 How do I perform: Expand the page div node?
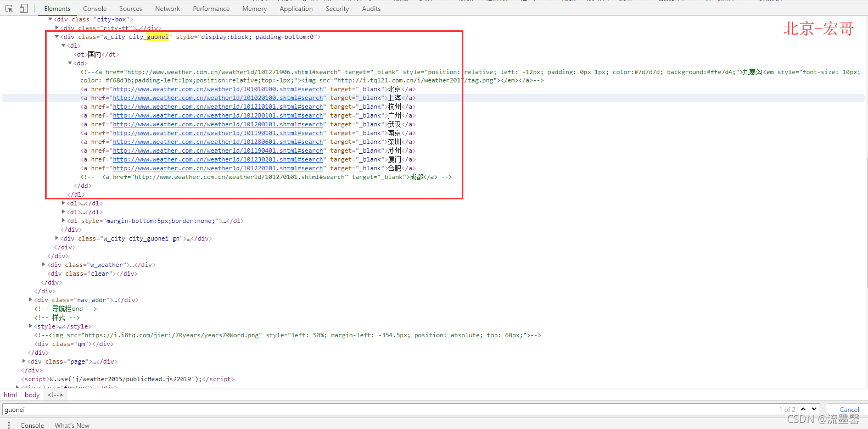tap(24, 361)
